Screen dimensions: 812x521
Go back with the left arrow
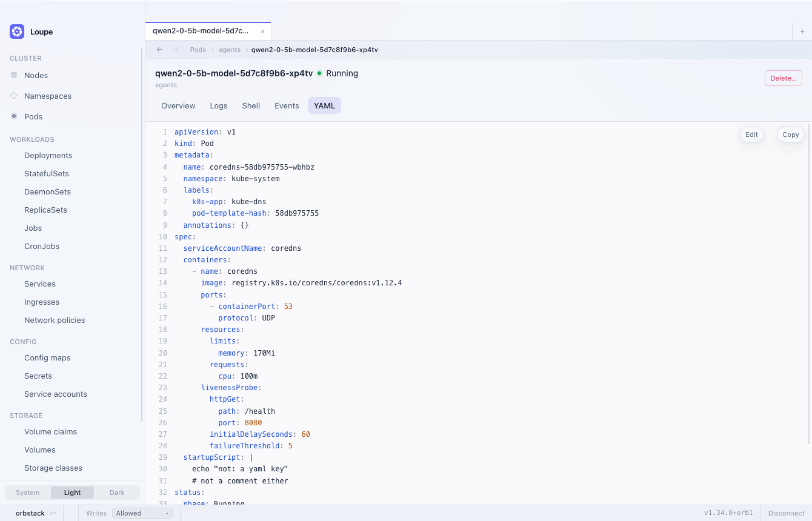[159, 50]
